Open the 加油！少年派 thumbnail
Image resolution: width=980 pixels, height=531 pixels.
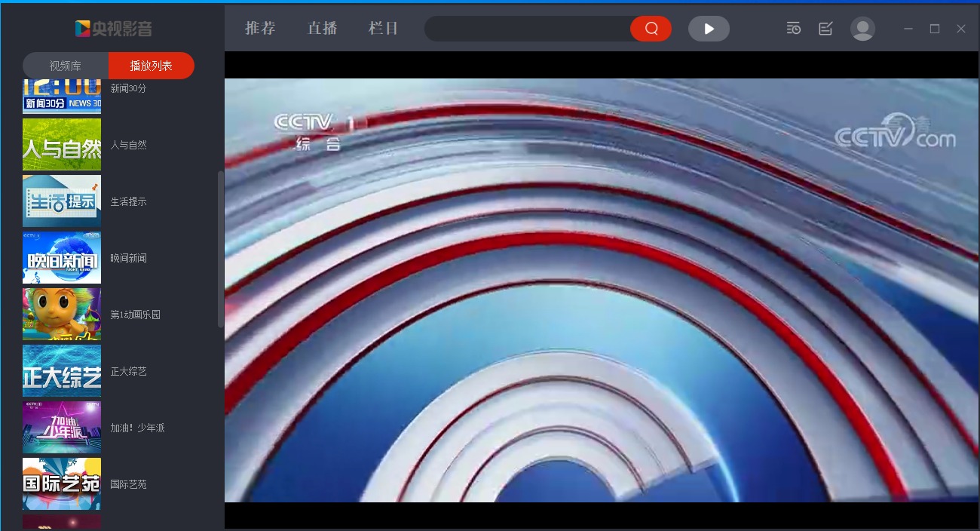click(62, 427)
